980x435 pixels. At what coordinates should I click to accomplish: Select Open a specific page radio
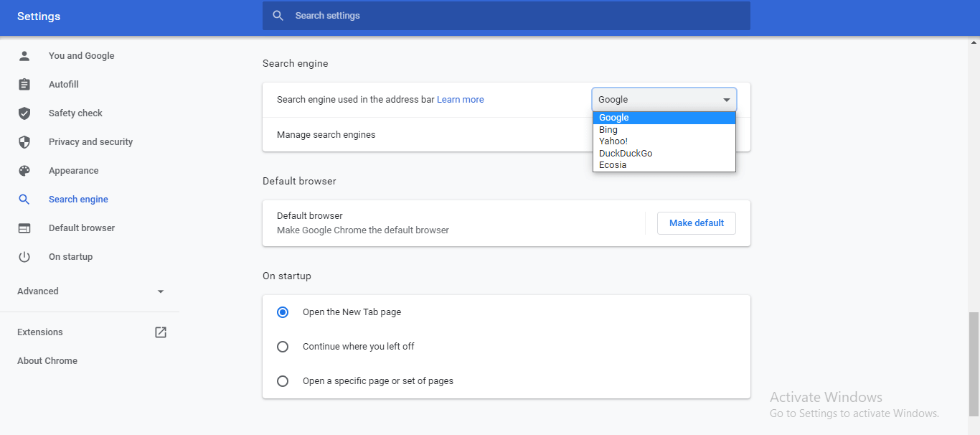[283, 381]
